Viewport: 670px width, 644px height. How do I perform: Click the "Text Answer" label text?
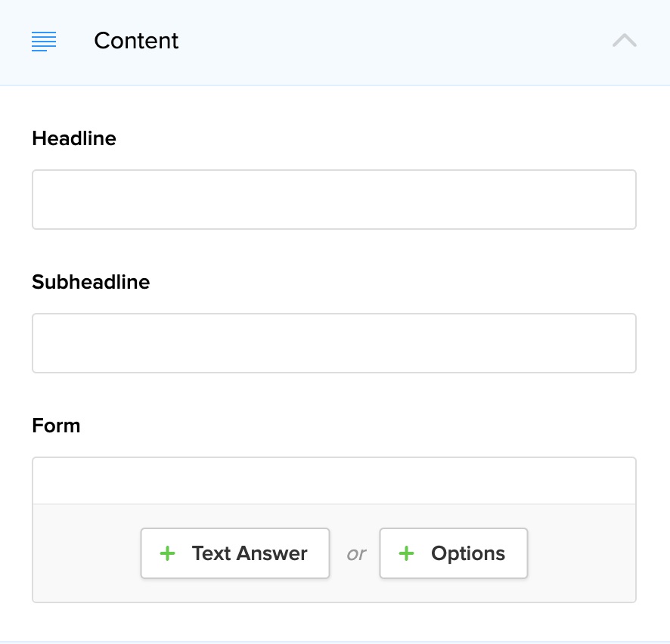pos(250,553)
